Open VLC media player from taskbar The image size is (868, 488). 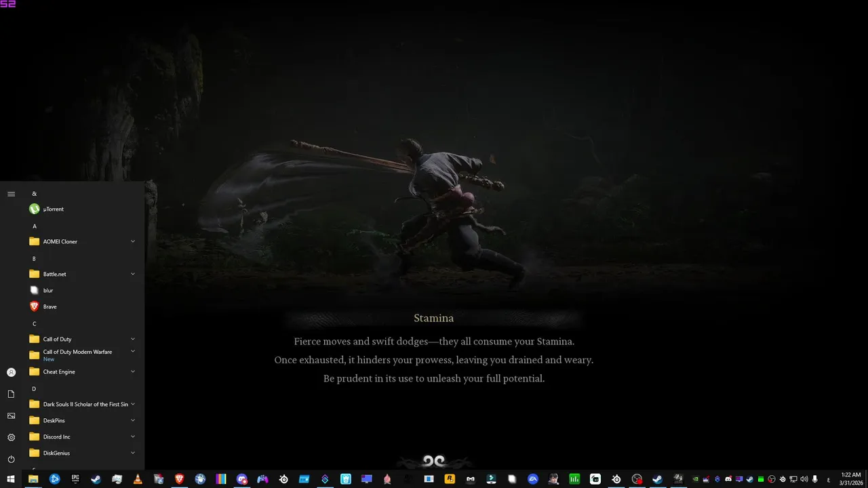pyautogui.click(x=138, y=479)
